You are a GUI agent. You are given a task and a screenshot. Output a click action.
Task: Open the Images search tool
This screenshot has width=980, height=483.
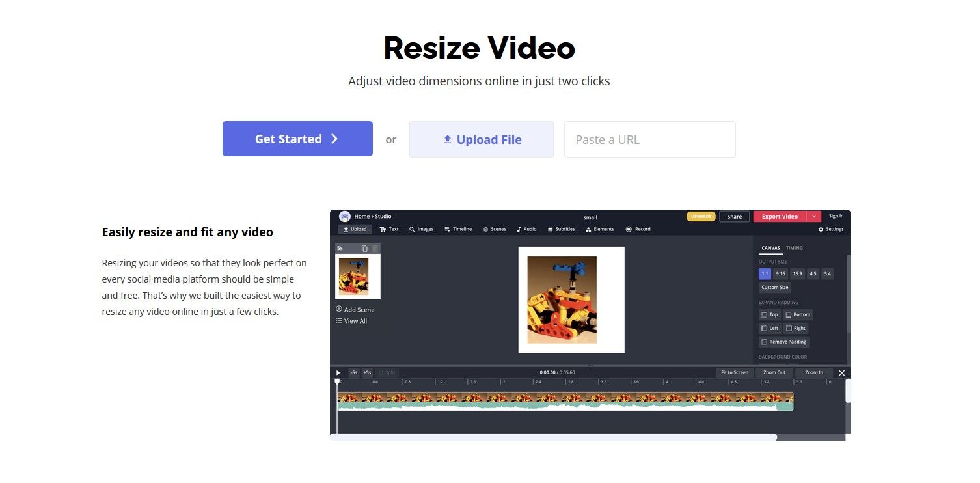[x=421, y=229]
